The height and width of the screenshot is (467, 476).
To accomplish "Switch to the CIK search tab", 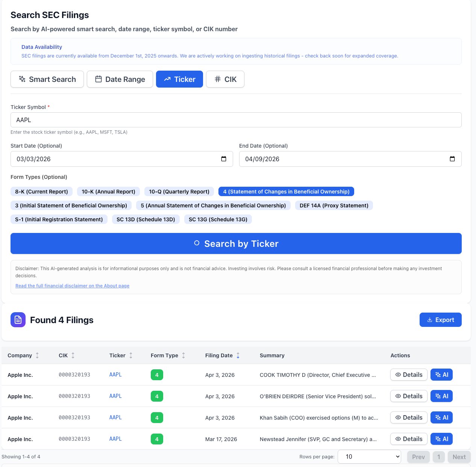I will click(225, 79).
